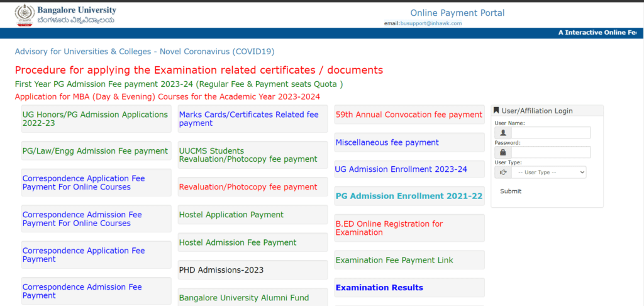Submit the login form
Image resolution: width=644 pixels, height=306 pixels.
pos(511,191)
